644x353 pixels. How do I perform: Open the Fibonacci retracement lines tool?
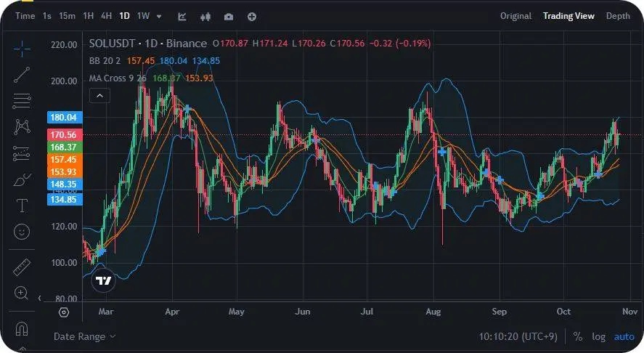click(22, 101)
